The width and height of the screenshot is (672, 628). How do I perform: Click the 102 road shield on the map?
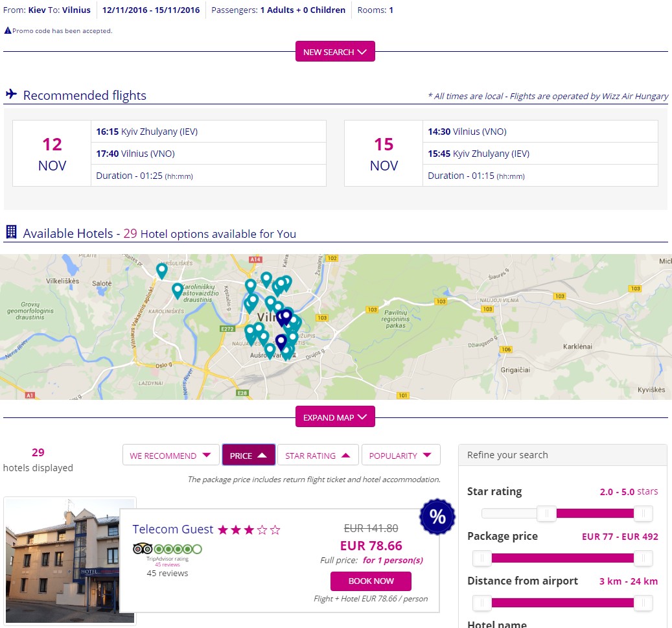point(332,258)
